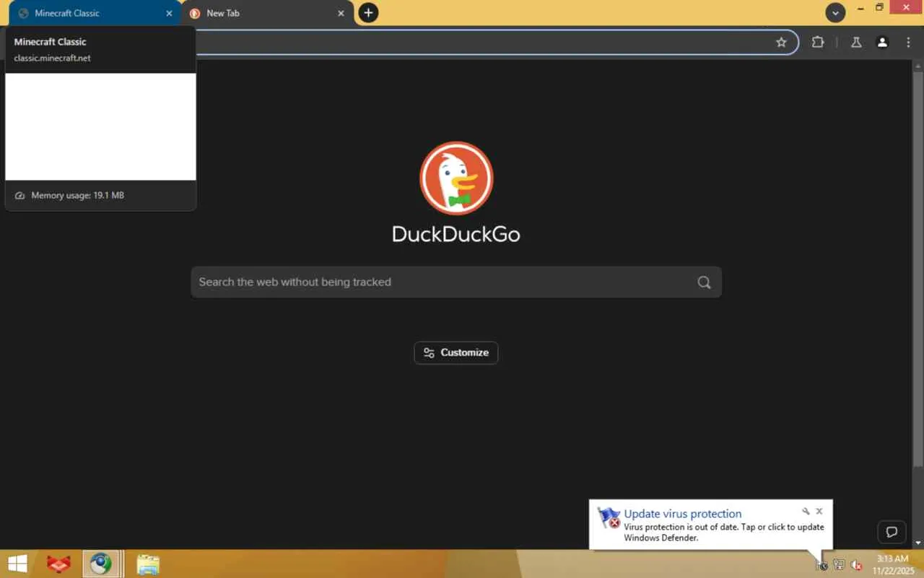This screenshot has height=578, width=924.
Task: Close the browser window
Action: (907, 8)
